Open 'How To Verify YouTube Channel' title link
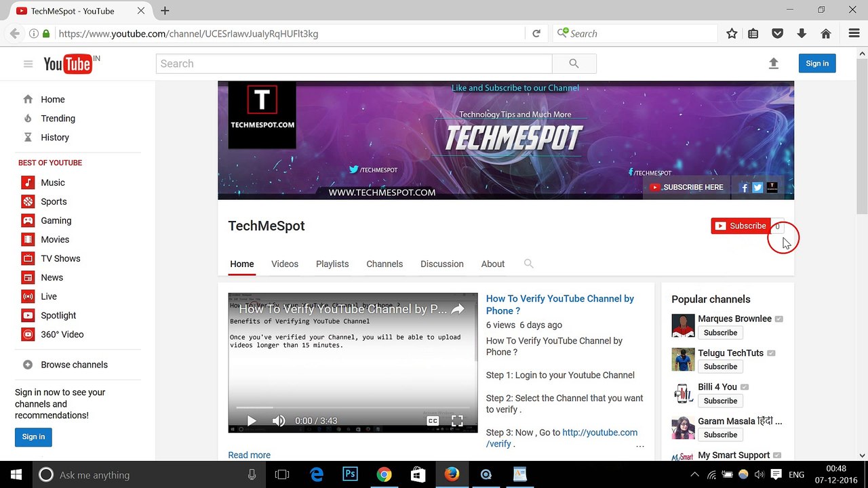The width and height of the screenshot is (868, 488). 560,305
